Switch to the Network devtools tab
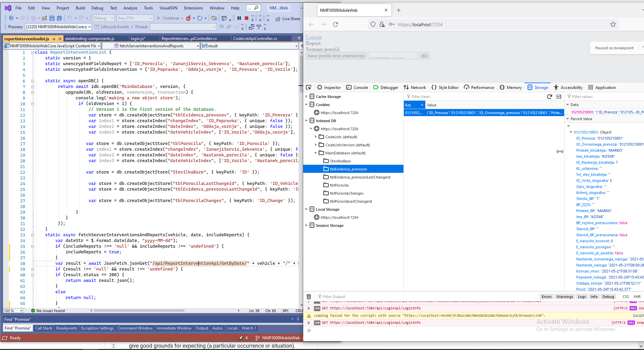Viewport: 644px width, 350px height. pyautogui.click(x=415, y=88)
